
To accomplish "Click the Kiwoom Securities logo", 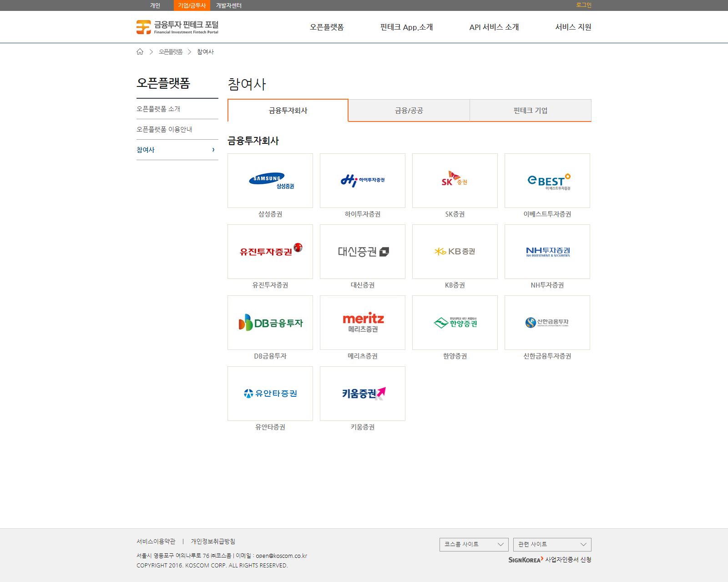I will pyautogui.click(x=362, y=394).
